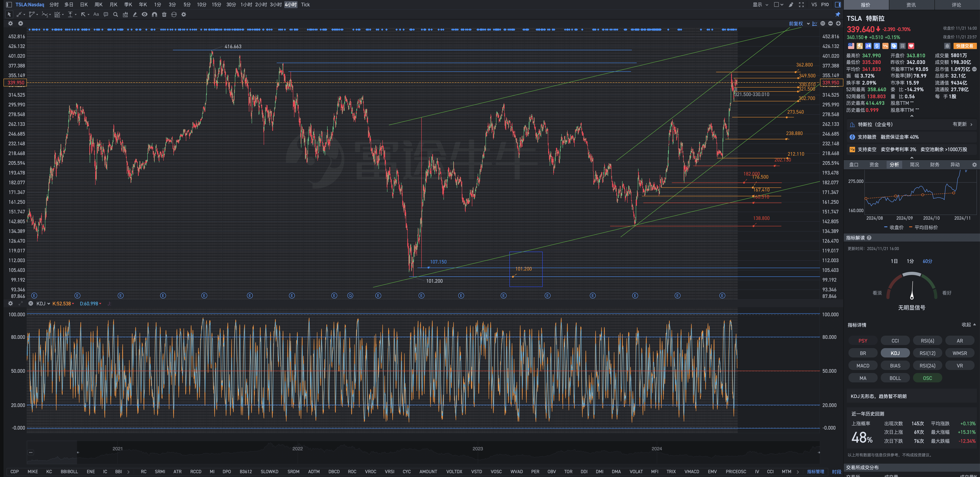This screenshot has width=980, height=477.
Task: Open the chart layout grid dropdown
Action: coord(778,4)
